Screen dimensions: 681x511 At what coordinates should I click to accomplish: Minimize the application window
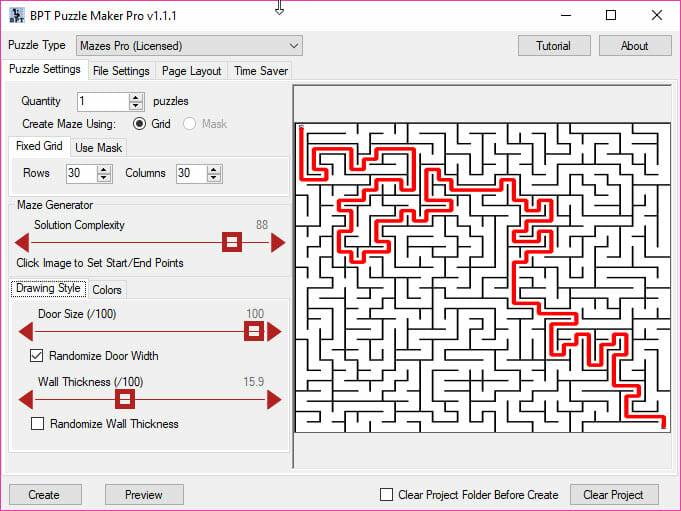tap(566, 15)
